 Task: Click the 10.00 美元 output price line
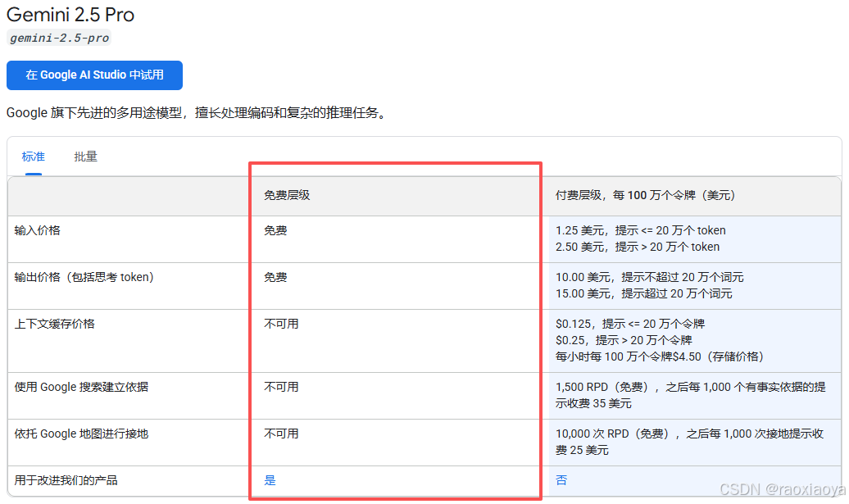tap(650, 277)
